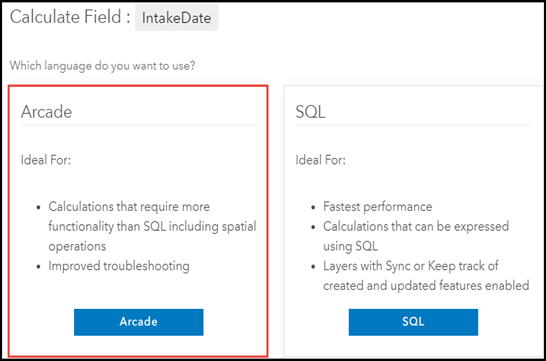
Task: Click the "Calculations that require more functionality" bullet
Action: 152,226
